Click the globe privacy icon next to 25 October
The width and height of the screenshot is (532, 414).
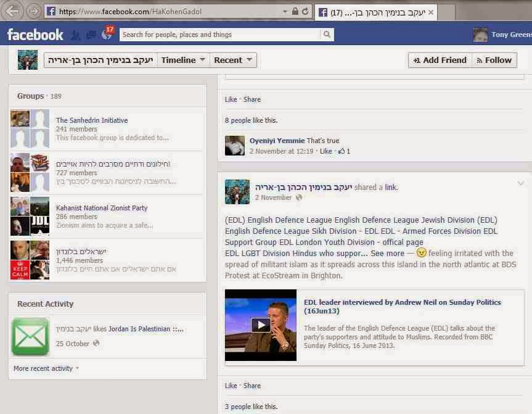tap(96, 343)
